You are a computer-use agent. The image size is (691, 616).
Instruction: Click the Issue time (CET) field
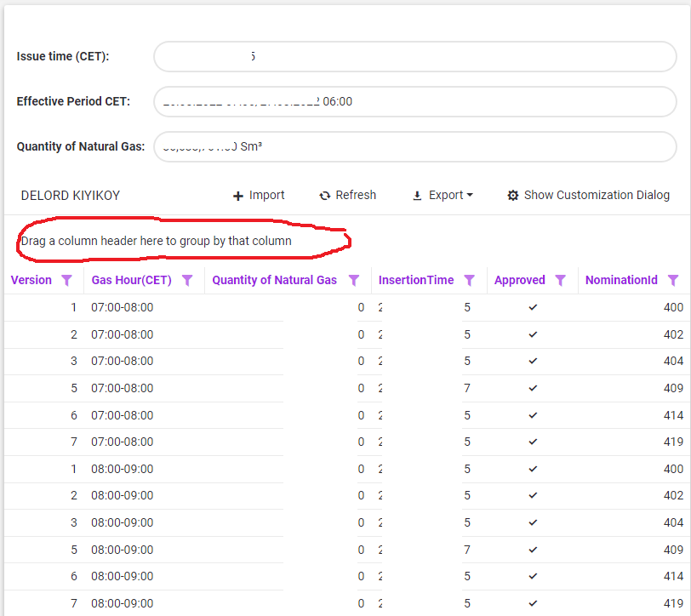pos(414,57)
